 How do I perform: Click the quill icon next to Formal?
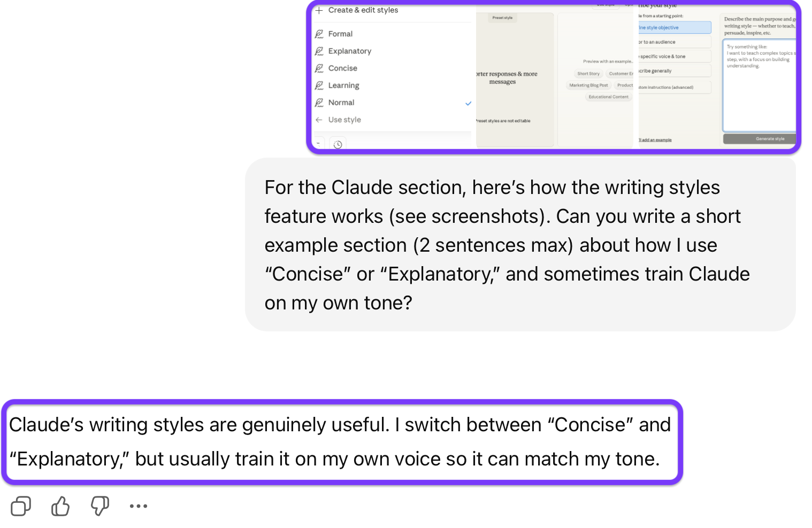coord(319,34)
